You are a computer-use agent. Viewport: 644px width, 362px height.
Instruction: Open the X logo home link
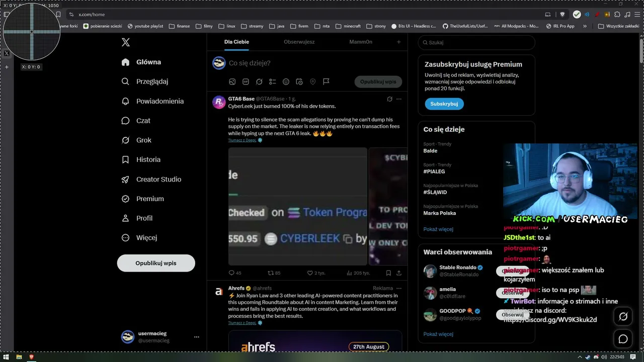tap(126, 42)
